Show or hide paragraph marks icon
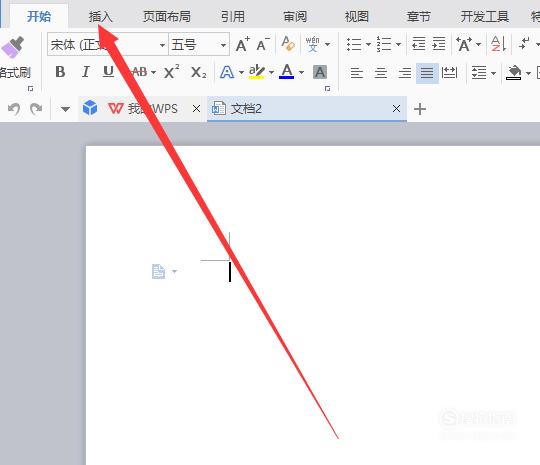The height and width of the screenshot is (465, 540). pos(525,44)
